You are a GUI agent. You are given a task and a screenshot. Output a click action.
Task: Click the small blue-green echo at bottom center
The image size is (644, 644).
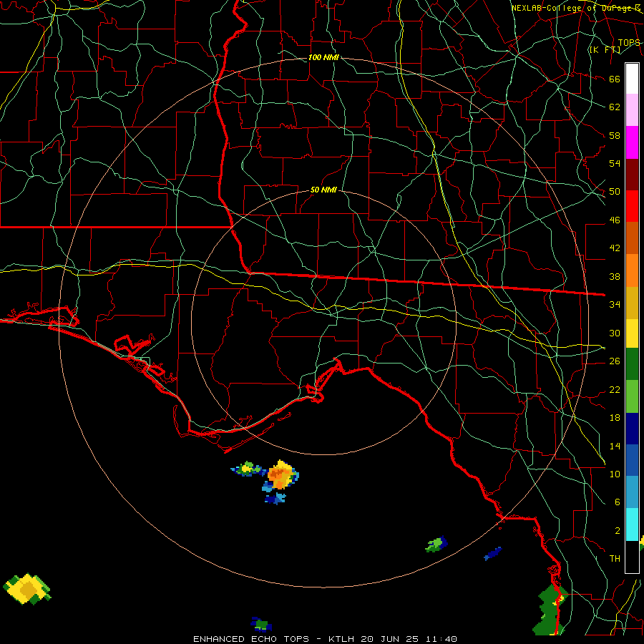pos(260,624)
